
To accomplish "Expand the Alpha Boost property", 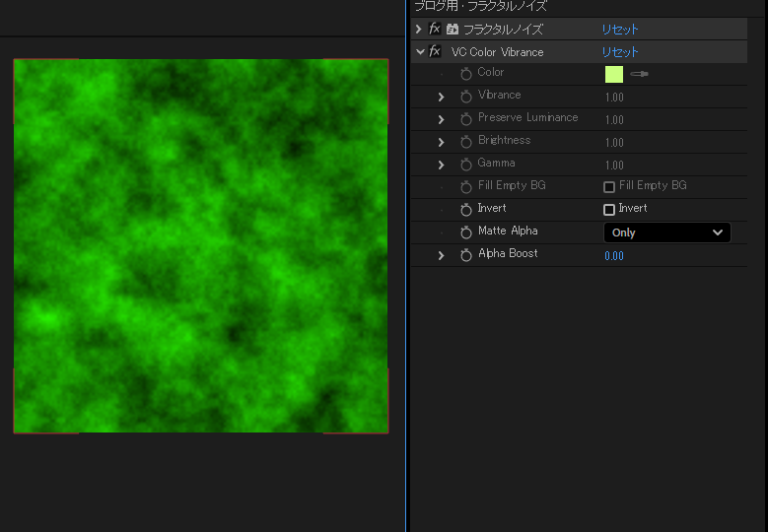I will click(x=441, y=255).
